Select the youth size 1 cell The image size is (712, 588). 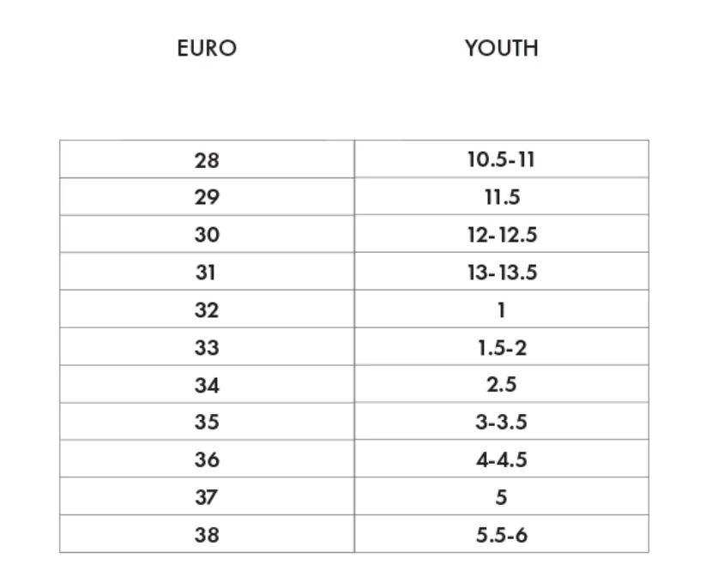pyautogui.click(x=502, y=309)
